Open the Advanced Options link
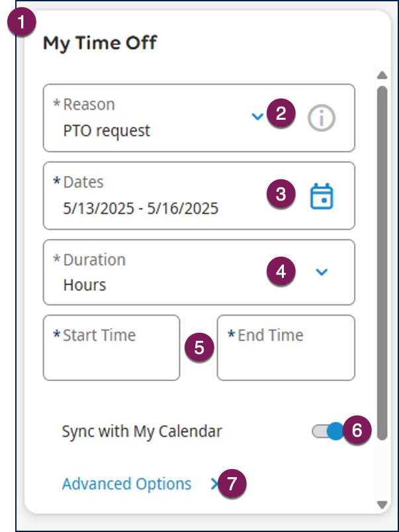 point(126,484)
